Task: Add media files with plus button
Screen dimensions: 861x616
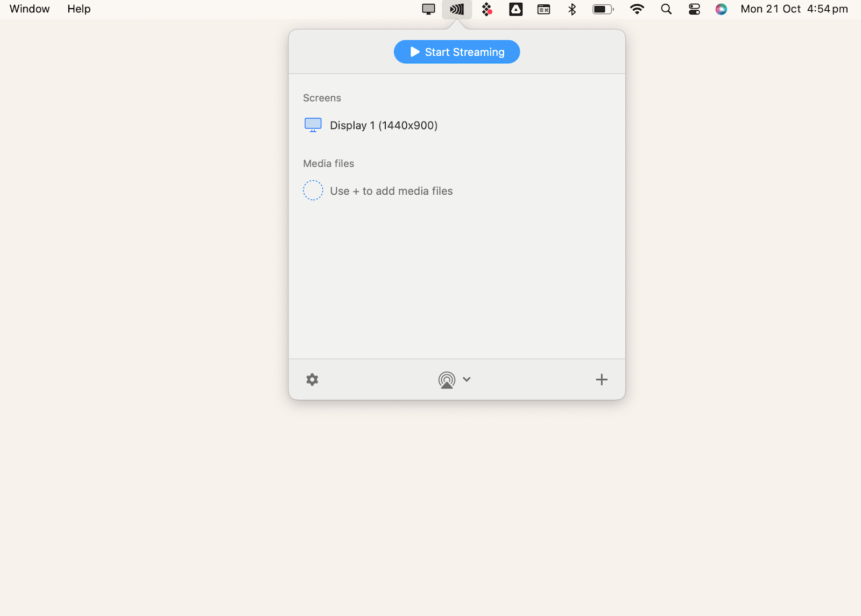Action: pyautogui.click(x=602, y=380)
